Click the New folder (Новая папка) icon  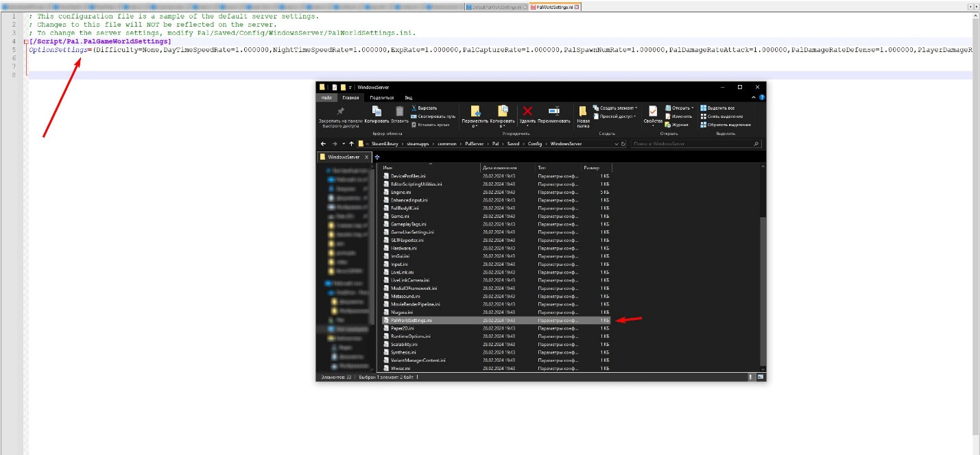(583, 111)
